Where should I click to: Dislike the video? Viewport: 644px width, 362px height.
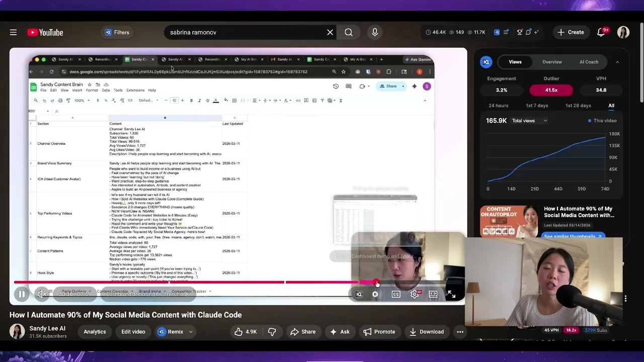coord(272,332)
